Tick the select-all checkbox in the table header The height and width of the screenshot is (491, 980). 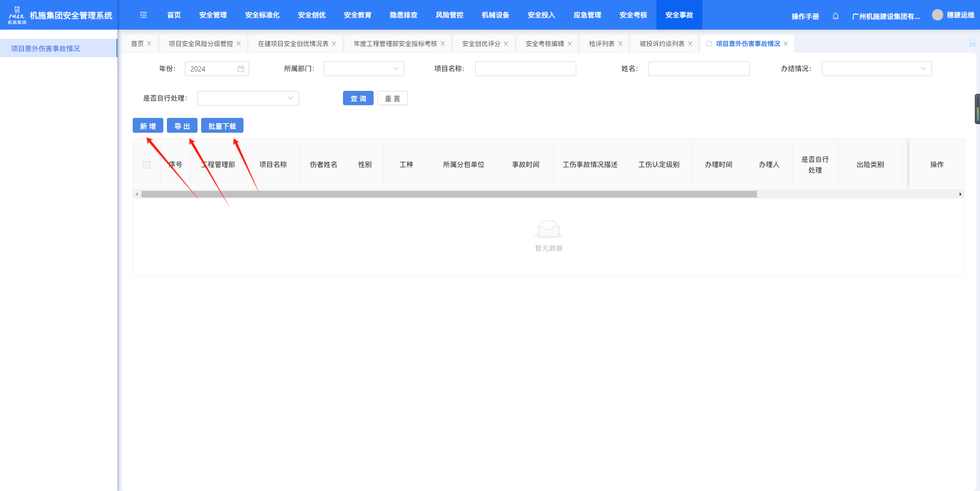[147, 165]
